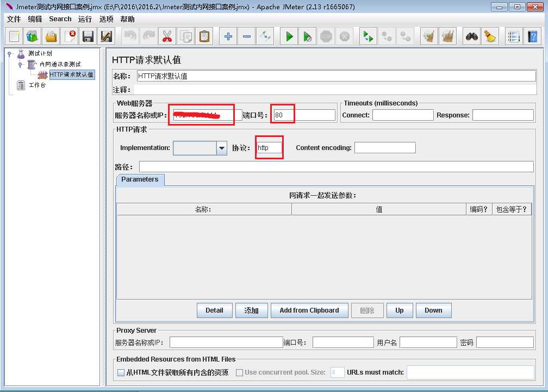Click the Copy icon in the toolbar

(x=185, y=36)
